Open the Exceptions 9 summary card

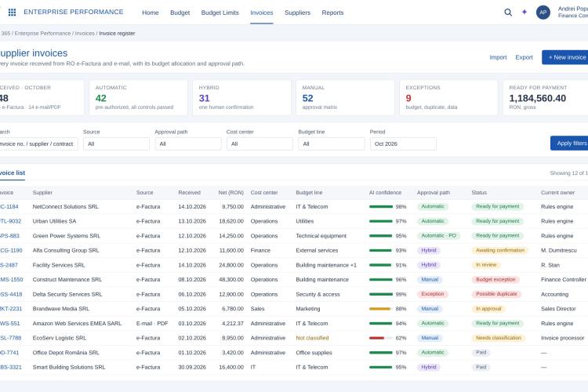point(448,97)
